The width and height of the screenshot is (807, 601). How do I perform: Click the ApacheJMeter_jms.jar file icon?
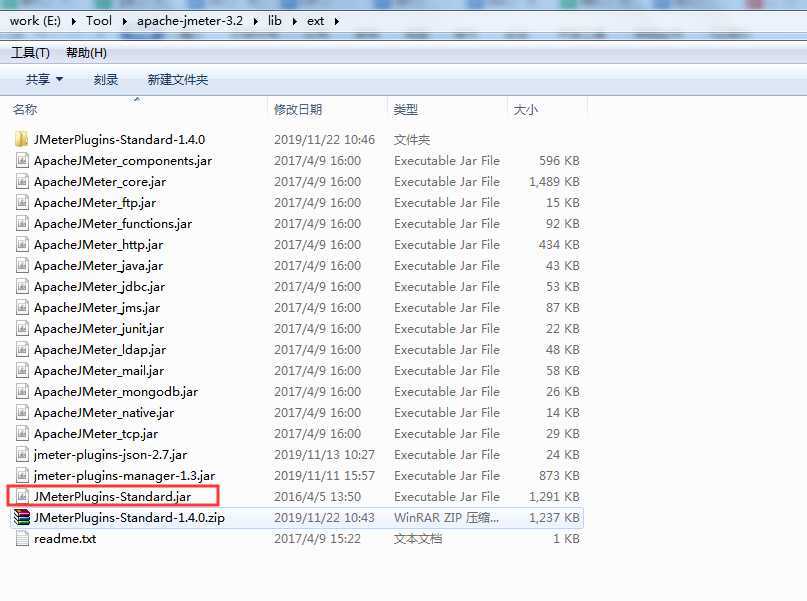pyautogui.click(x=22, y=308)
